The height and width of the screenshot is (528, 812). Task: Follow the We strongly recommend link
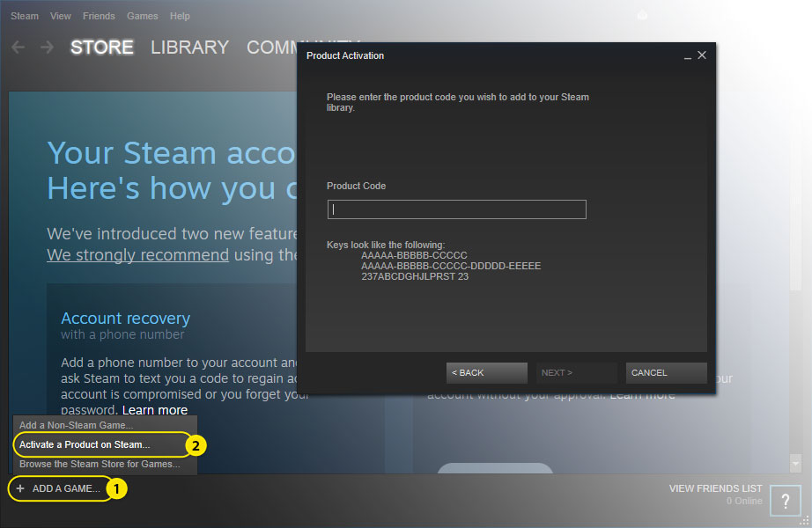point(137,255)
